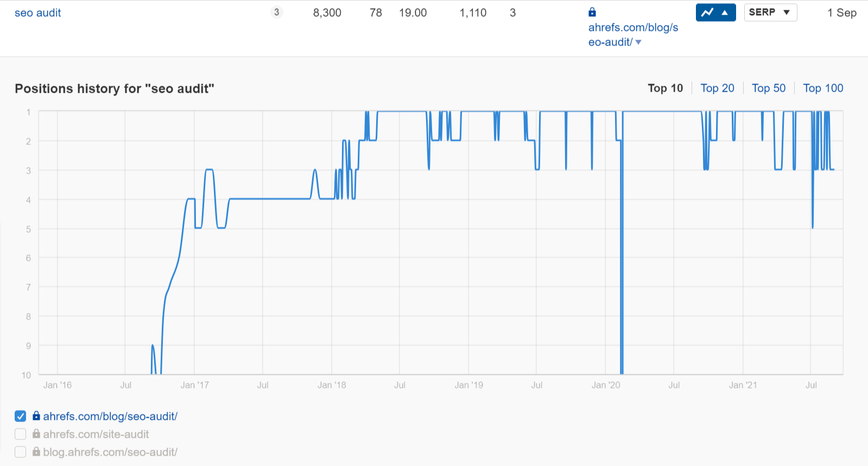
Task: Enable the ahrefs.com/site-audit checkbox
Action: 21,434
